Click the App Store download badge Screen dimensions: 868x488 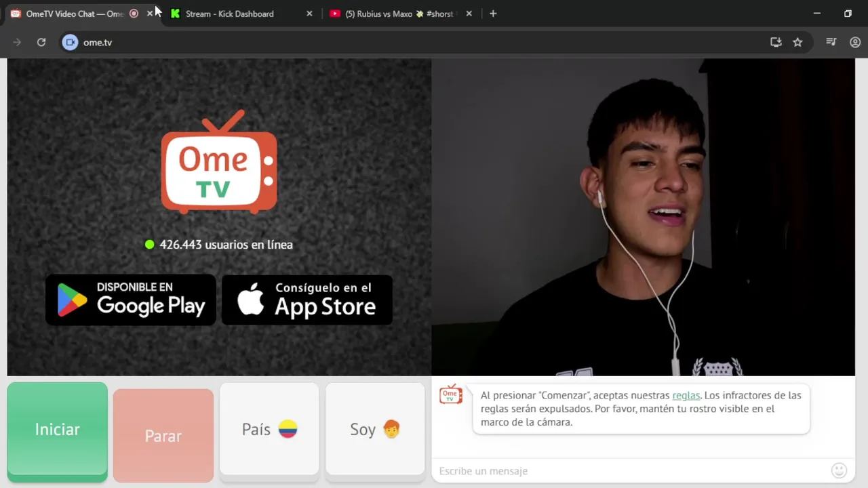point(307,300)
